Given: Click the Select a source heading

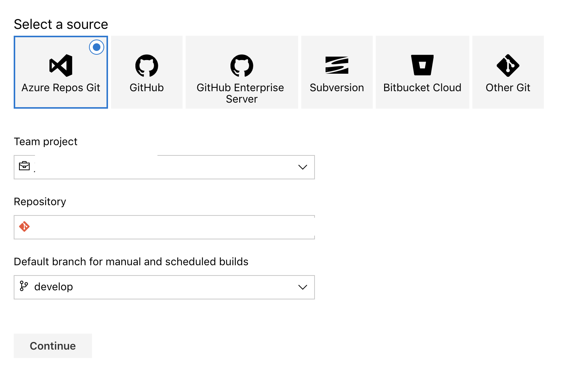Looking at the screenshot, I should 61,24.
